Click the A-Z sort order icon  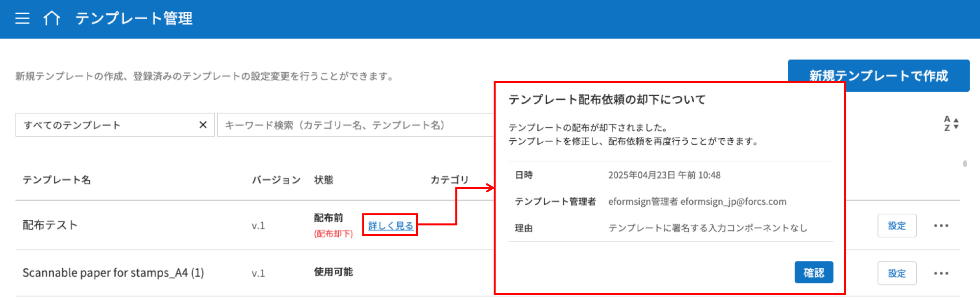[x=951, y=124]
